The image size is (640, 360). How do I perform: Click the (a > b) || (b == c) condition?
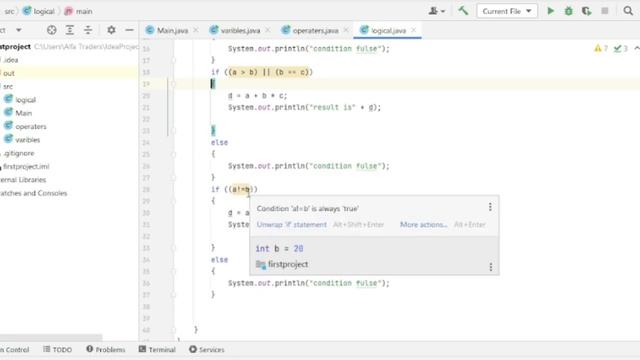pos(268,72)
